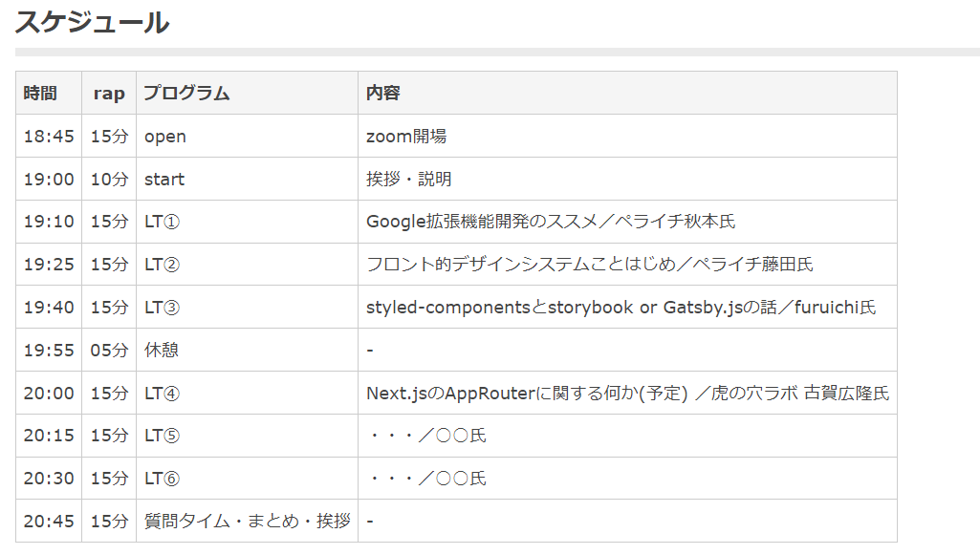
Task: Click the styled-components and storybook talk text
Action: click(x=621, y=308)
